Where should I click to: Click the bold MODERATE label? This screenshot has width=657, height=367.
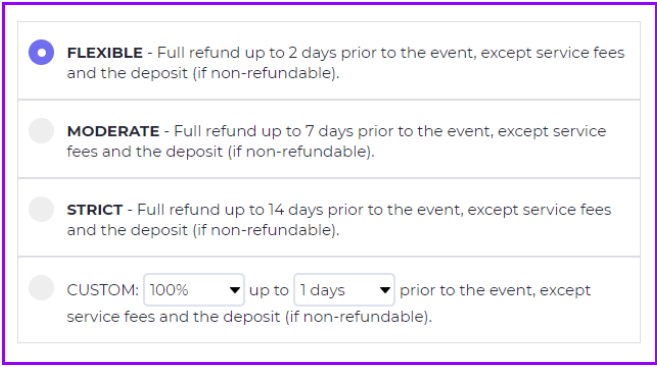(113, 131)
